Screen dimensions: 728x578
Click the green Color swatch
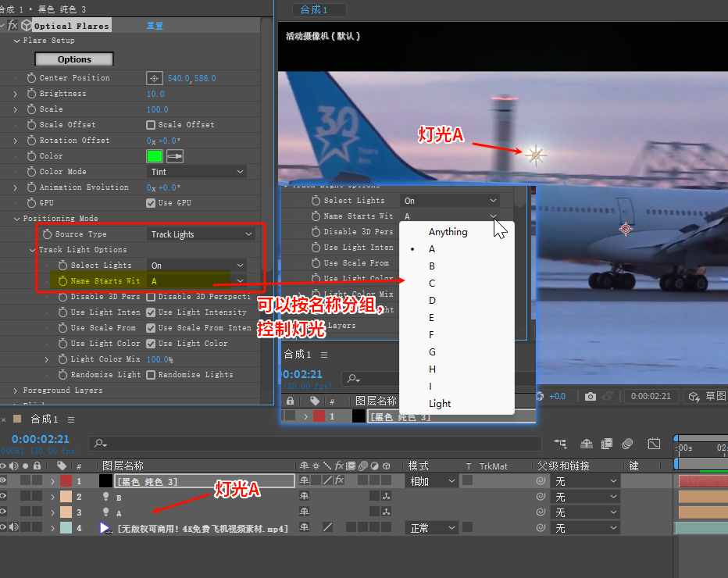coord(154,156)
